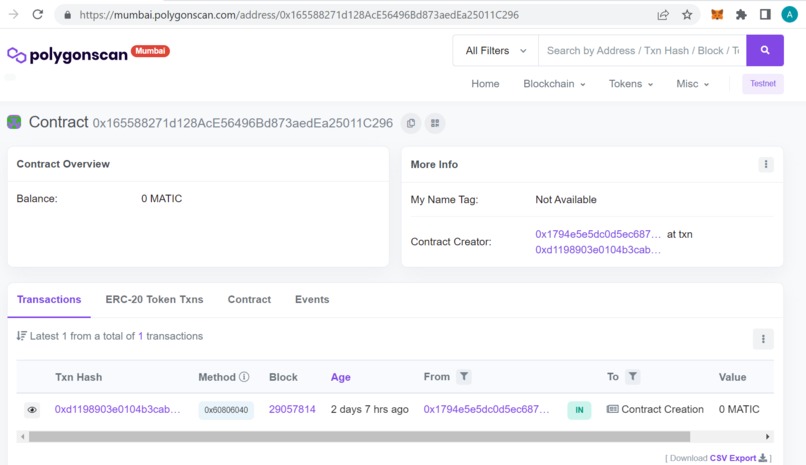The width and height of the screenshot is (806, 465).
Task: Open the MetaMask fox extension
Action: point(717,14)
